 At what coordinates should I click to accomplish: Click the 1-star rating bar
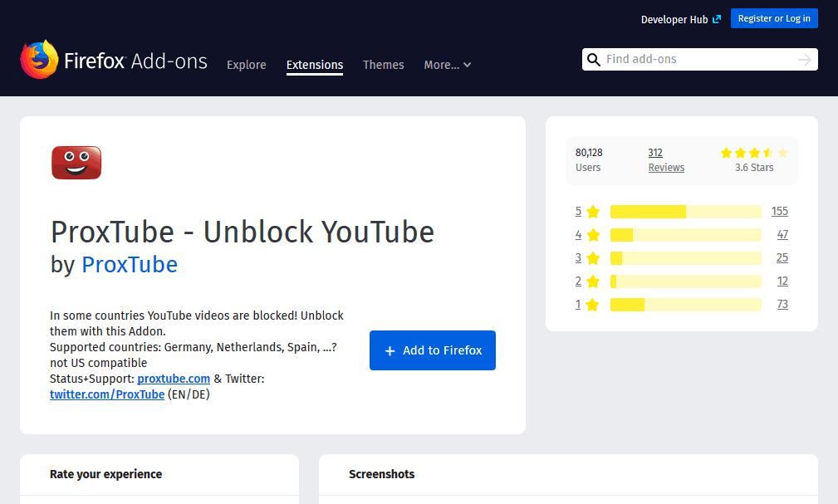click(686, 305)
